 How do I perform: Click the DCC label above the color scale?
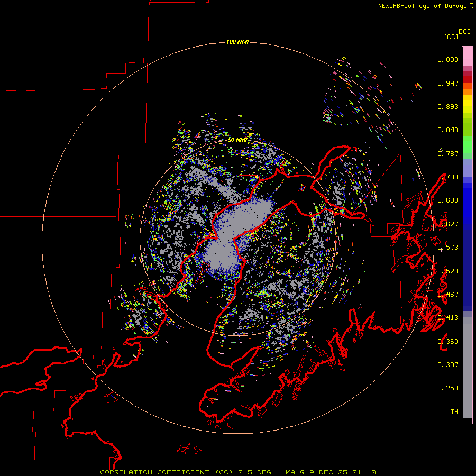465,32
